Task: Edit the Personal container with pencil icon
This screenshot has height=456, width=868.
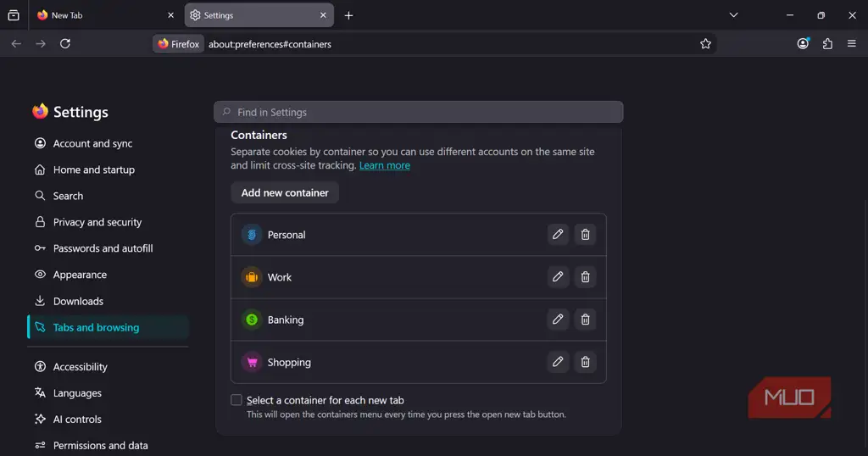Action: [558, 234]
